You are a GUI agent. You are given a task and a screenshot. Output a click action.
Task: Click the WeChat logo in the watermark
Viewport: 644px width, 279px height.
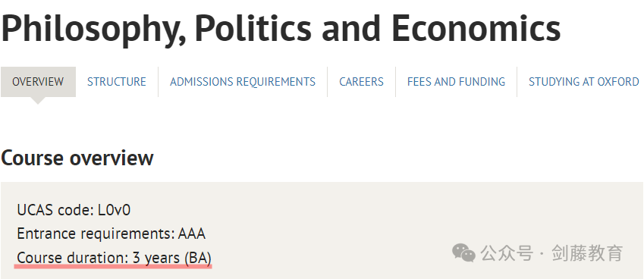[x=463, y=253]
